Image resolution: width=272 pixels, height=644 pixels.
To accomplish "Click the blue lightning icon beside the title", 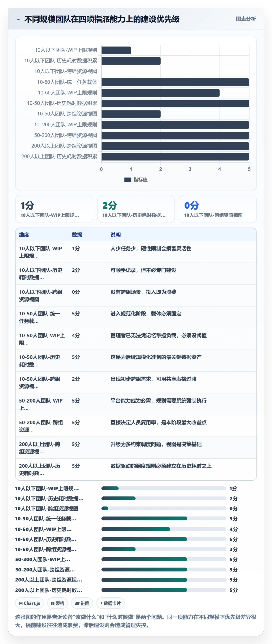I will (x=18, y=19).
